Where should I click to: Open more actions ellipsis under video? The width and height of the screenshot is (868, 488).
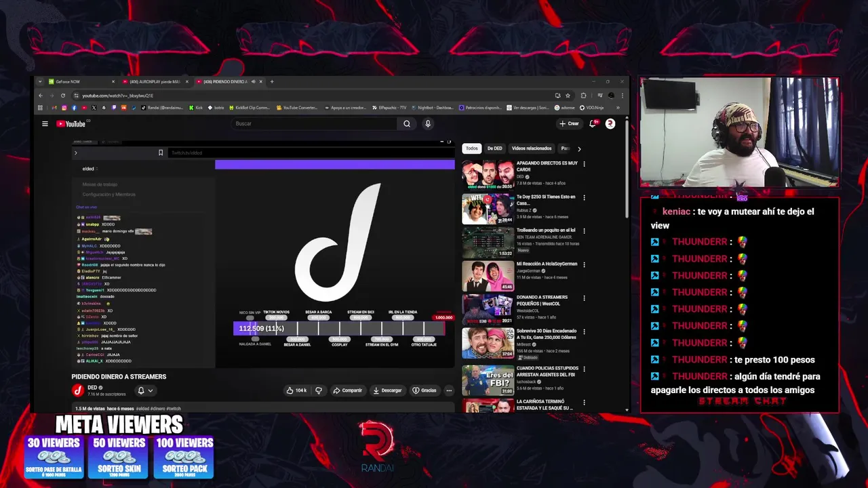coord(448,390)
